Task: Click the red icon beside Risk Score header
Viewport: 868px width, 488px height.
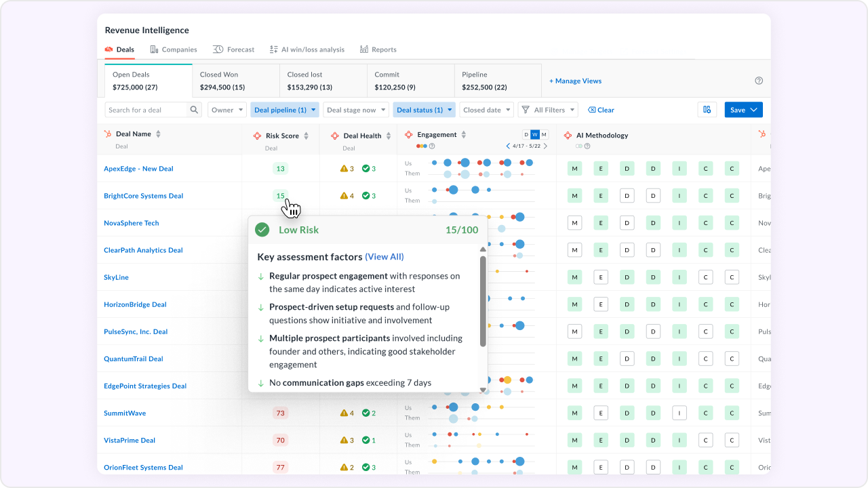Action: click(258, 136)
